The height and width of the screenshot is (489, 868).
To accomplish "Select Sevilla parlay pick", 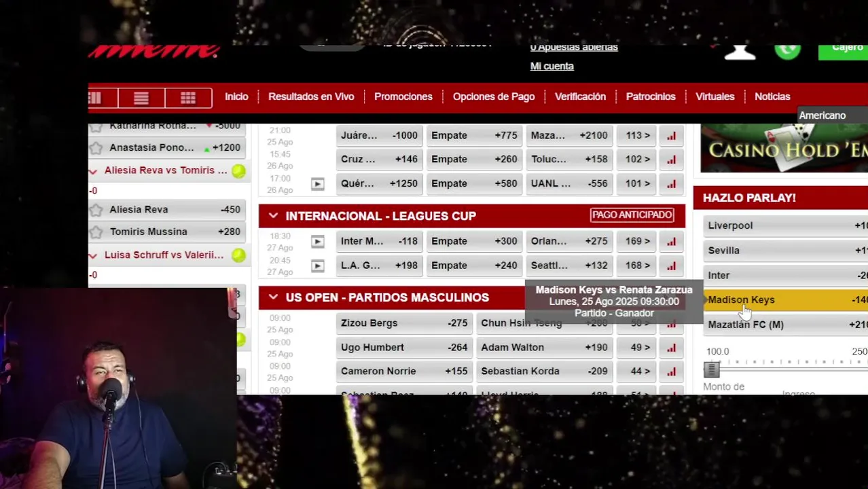I will 786,251.
